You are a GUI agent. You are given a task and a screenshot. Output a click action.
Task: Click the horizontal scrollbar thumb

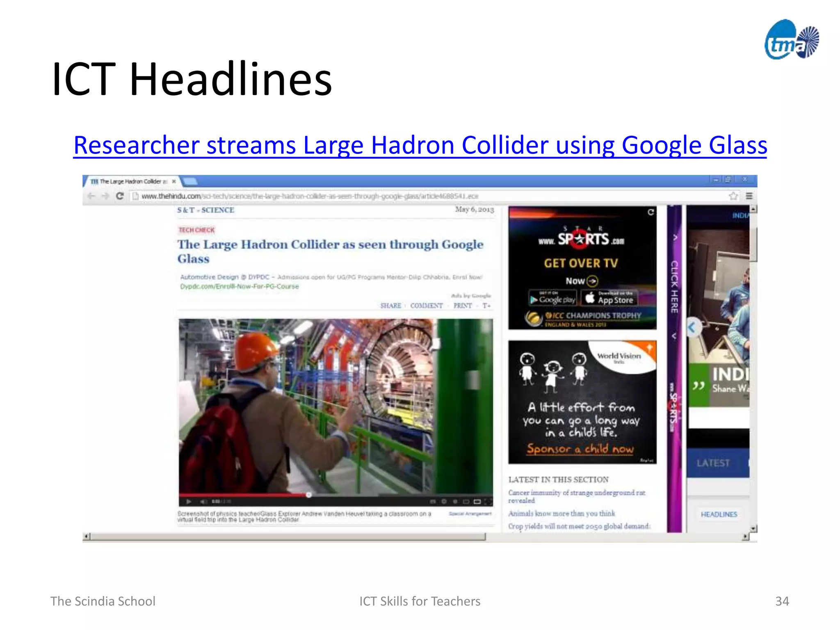288,536
